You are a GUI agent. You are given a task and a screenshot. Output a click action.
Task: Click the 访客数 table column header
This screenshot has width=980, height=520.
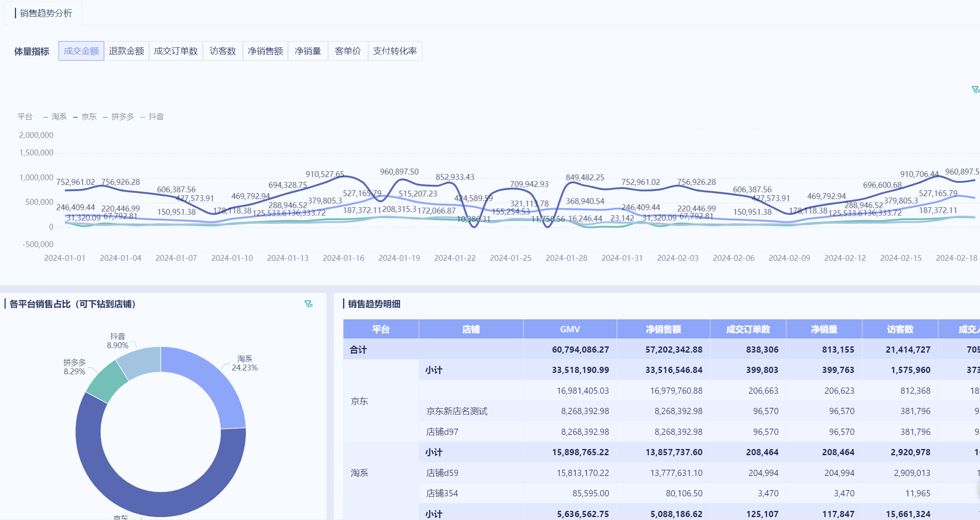pos(900,329)
